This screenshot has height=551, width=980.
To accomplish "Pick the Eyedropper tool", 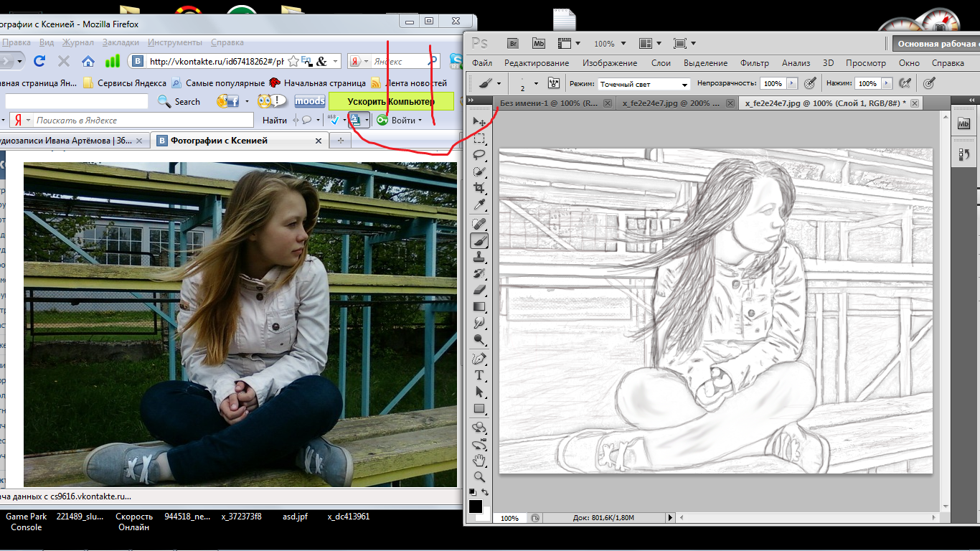I will tap(479, 205).
